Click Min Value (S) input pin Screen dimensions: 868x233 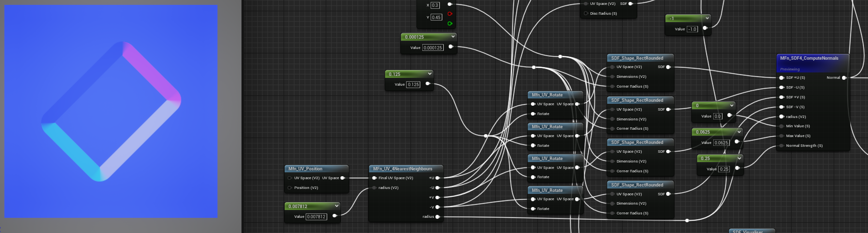tap(781, 126)
